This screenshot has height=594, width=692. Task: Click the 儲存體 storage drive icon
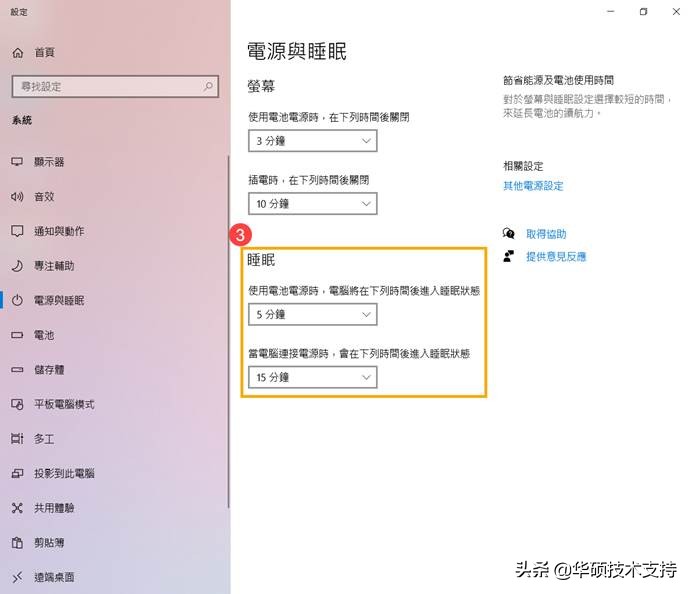(x=17, y=369)
